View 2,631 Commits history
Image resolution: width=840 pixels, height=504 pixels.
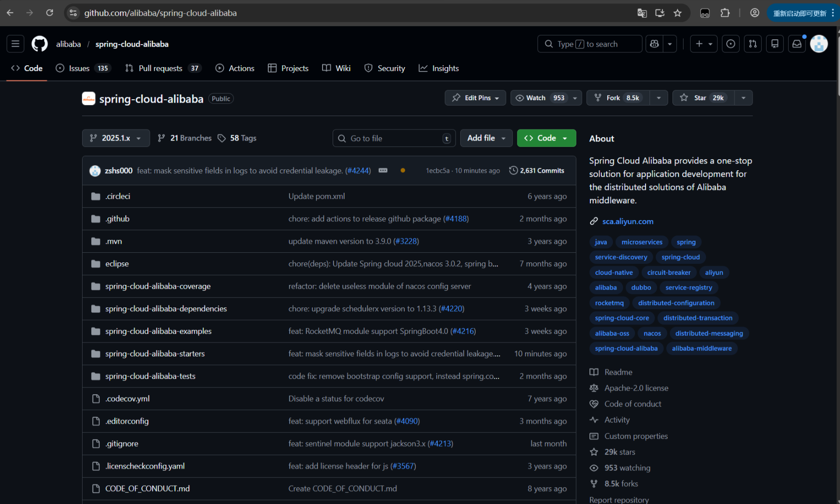(x=537, y=171)
